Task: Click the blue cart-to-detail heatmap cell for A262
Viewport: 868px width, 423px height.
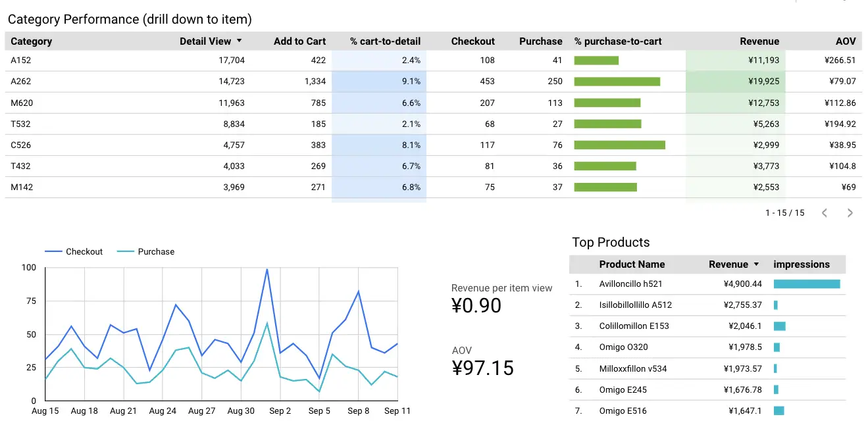Action: pos(380,81)
